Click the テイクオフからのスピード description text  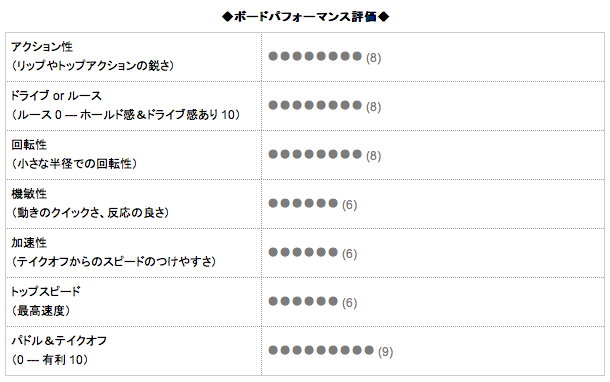point(114,262)
